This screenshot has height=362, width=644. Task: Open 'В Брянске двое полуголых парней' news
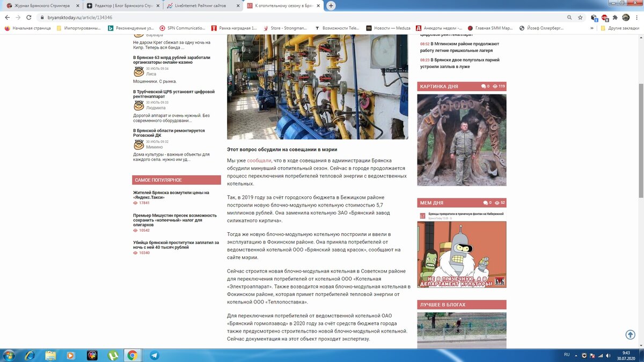point(460,63)
